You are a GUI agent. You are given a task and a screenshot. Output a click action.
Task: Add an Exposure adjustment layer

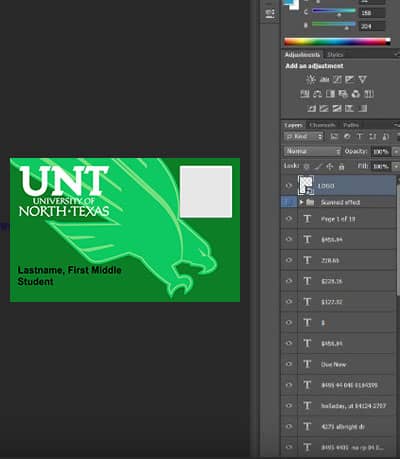(350, 79)
